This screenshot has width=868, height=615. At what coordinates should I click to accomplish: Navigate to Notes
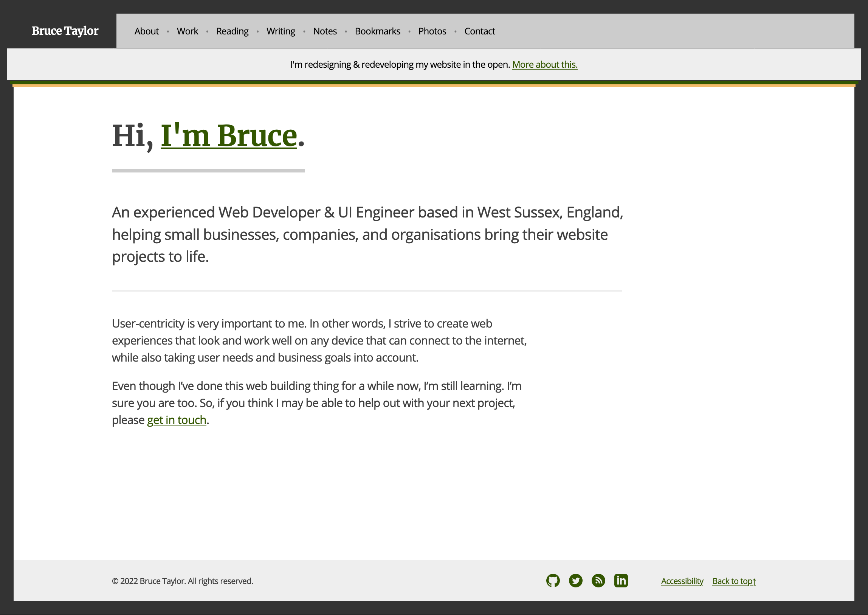click(325, 31)
